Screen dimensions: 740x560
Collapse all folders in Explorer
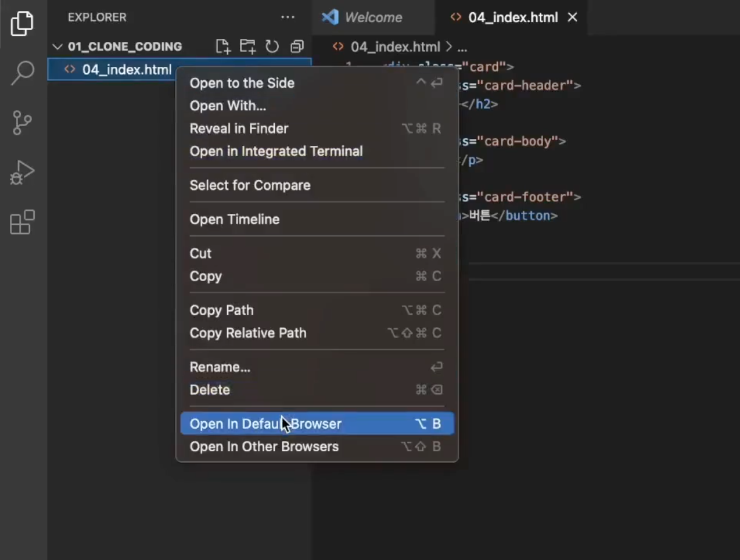pyautogui.click(x=297, y=46)
